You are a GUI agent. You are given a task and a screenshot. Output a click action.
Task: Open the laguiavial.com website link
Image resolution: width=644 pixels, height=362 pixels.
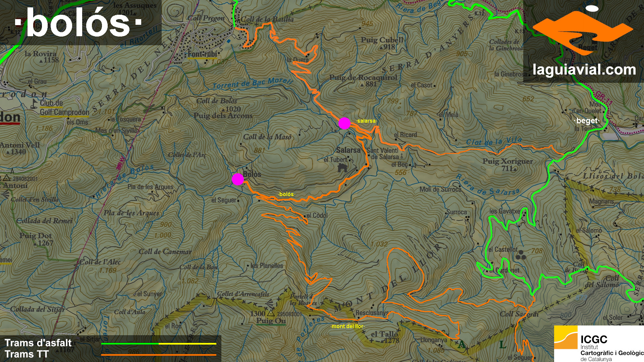(x=584, y=70)
